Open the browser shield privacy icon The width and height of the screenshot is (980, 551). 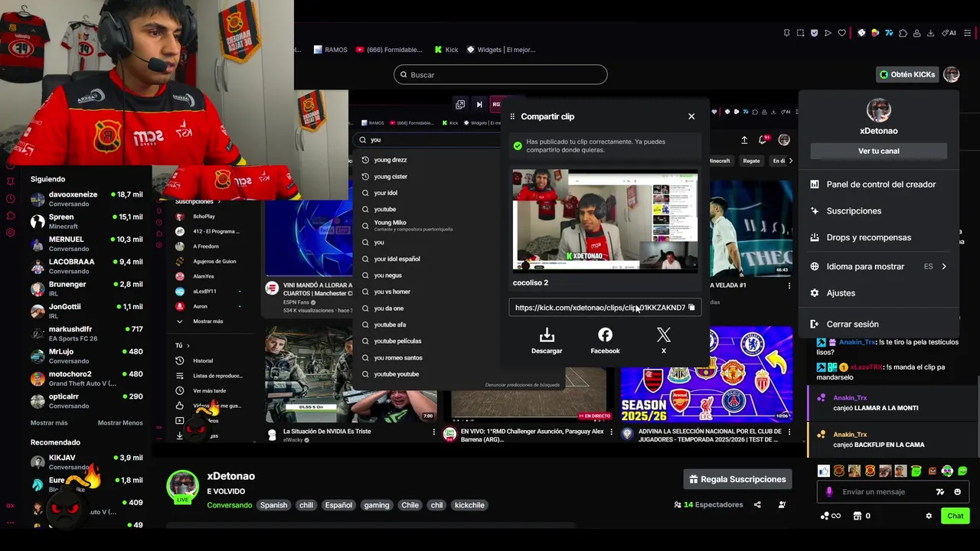[814, 33]
